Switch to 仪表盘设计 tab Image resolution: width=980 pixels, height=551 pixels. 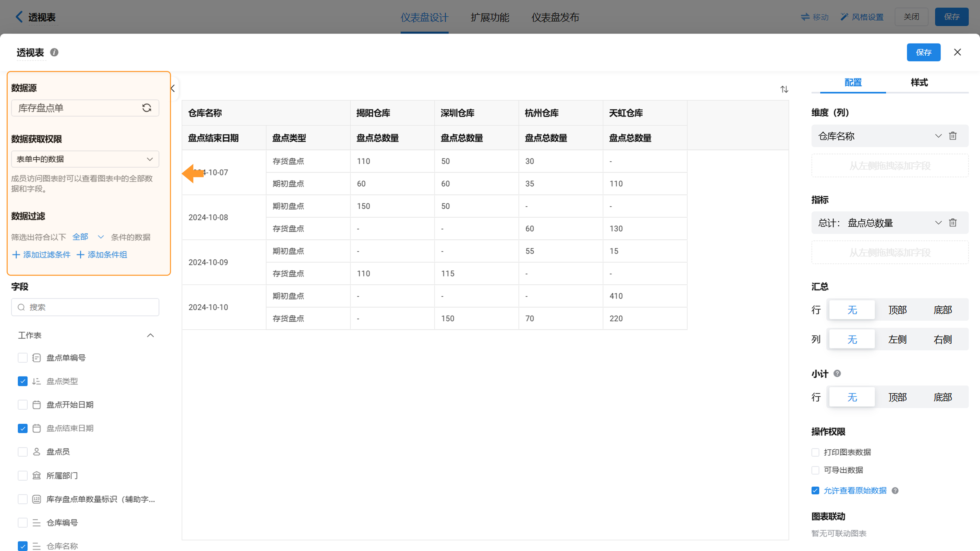(424, 17)
